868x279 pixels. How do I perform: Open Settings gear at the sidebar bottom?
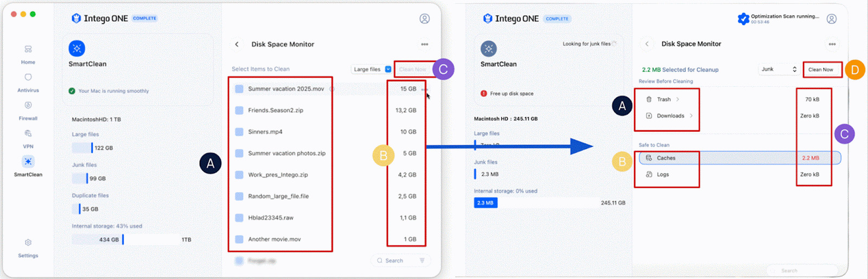[x=28, y=248]
